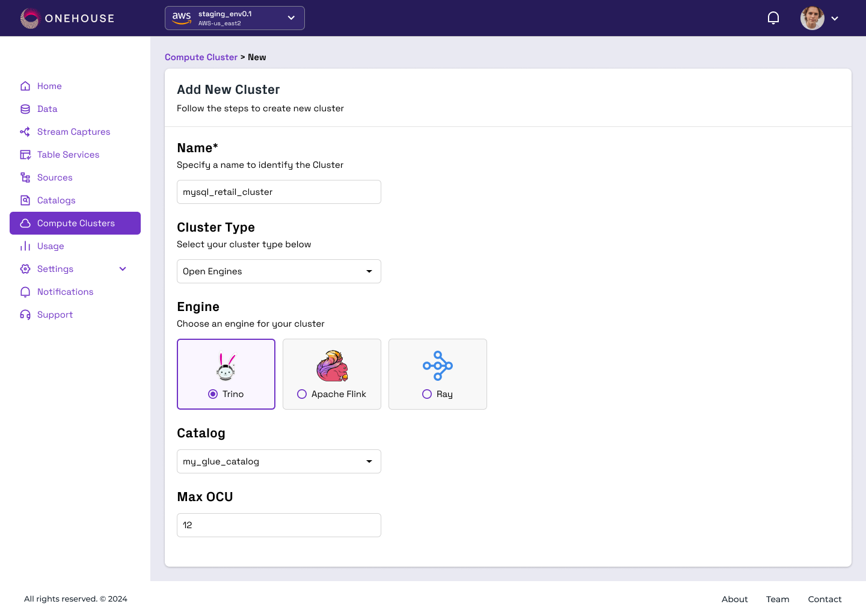
Task: Expand the Settings submenu chevron
Action: [123, 269]
